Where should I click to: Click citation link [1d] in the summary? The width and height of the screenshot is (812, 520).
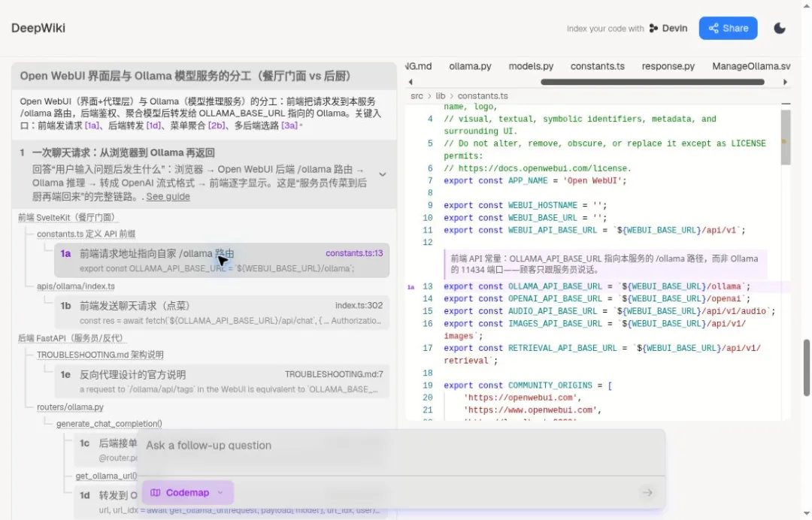153,125
